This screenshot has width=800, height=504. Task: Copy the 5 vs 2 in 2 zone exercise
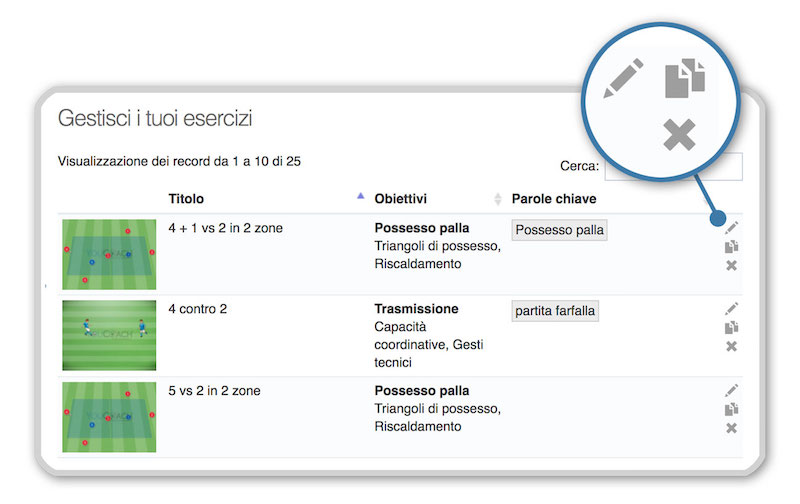(731, 409)
